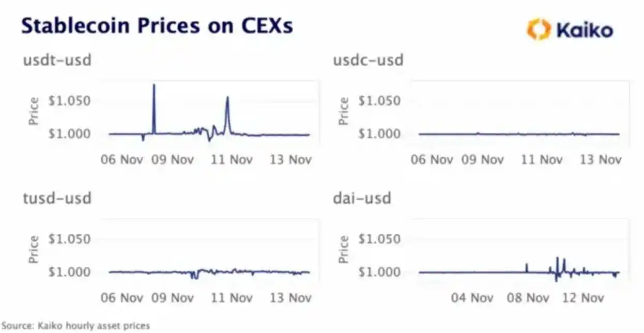Click the usdt-usd peak near 11 Nov
This screenshot has width=644, height=333.
click(x=227, y=98)
